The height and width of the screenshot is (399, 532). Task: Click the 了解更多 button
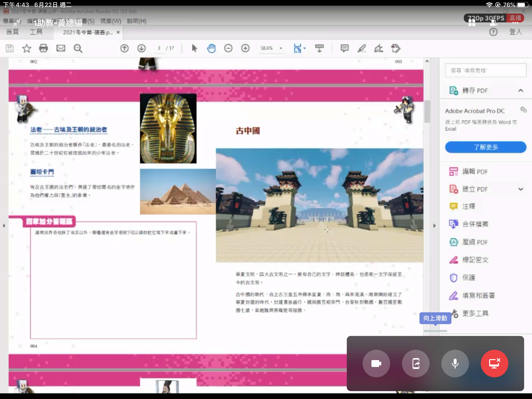(485, 147)
